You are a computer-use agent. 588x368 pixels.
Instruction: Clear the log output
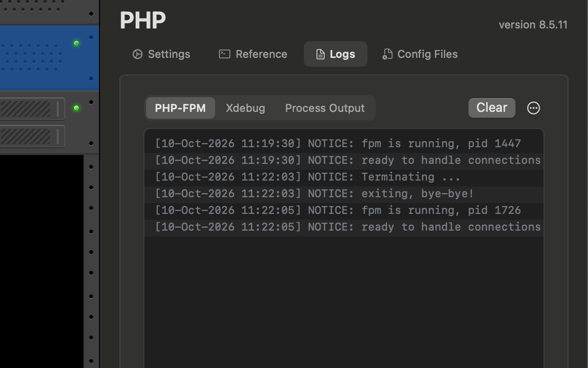click(x=492, y=108)
